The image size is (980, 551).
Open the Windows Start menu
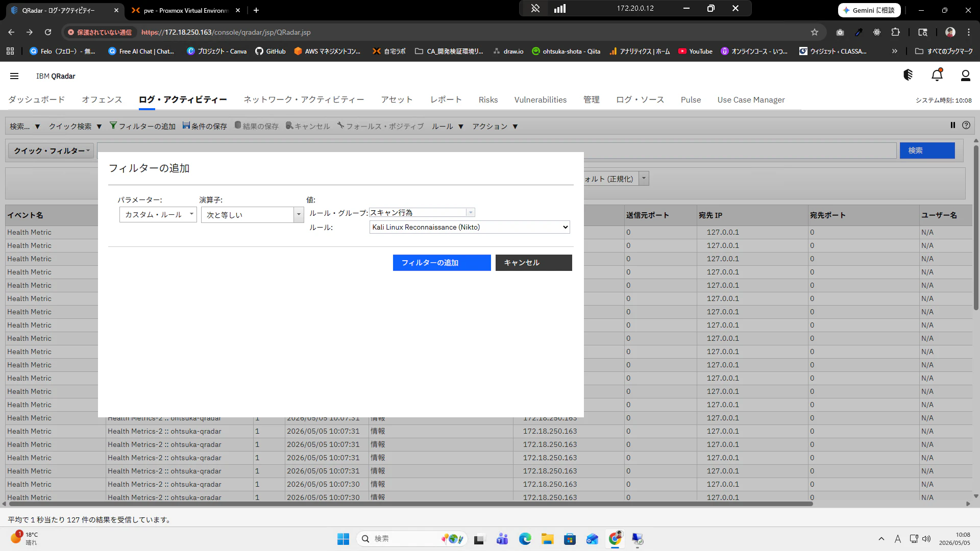343,539
